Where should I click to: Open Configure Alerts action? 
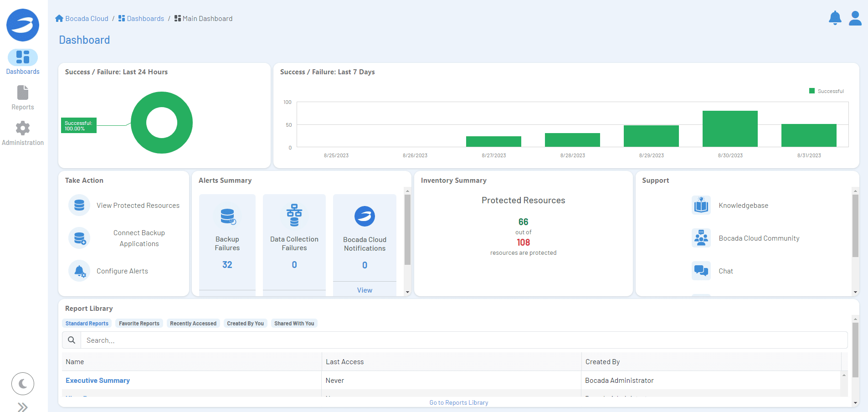tap(122, 271)
